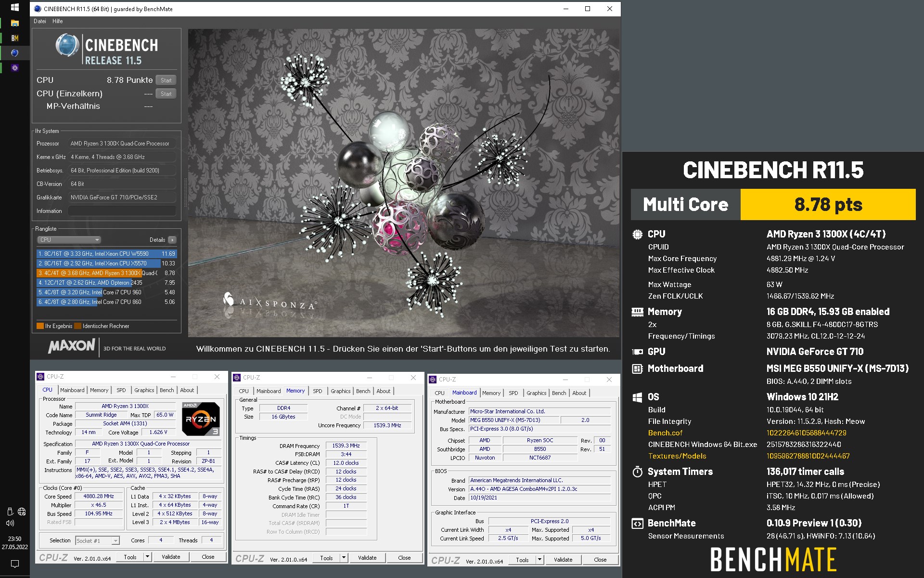Click the BenchMate CPU section icon
This screenshot has width=924, height=578.
(637, 234)
